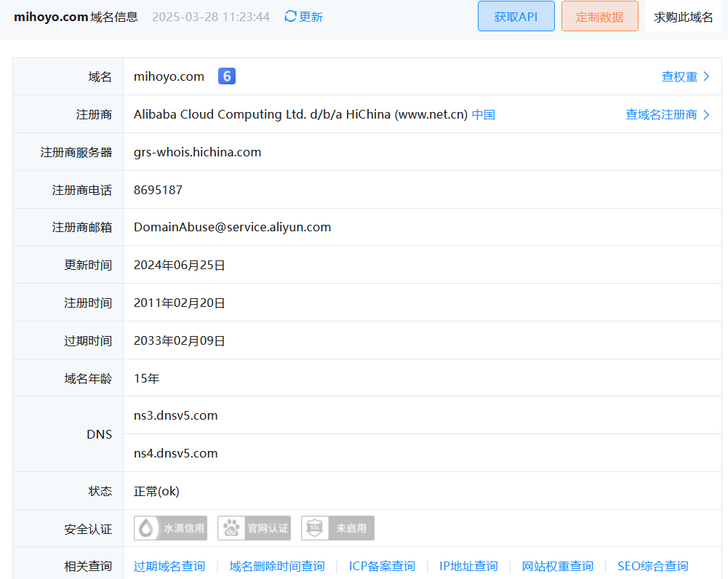The image size is (728, 579).
Task: Click the DNS row label
Action: tap(100, 434)
